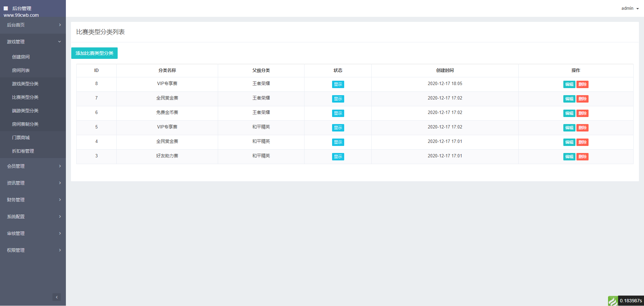This screenshot has width=644, height=306.
Task: Collapse the sidebar with the arrow button
Action: coord(56,297)
